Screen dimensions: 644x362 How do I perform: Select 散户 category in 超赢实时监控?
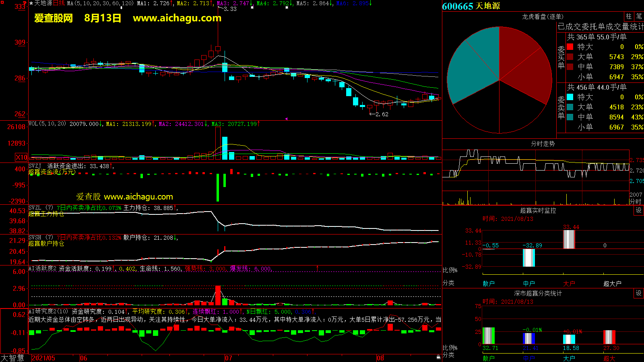[x=488, y=284]
